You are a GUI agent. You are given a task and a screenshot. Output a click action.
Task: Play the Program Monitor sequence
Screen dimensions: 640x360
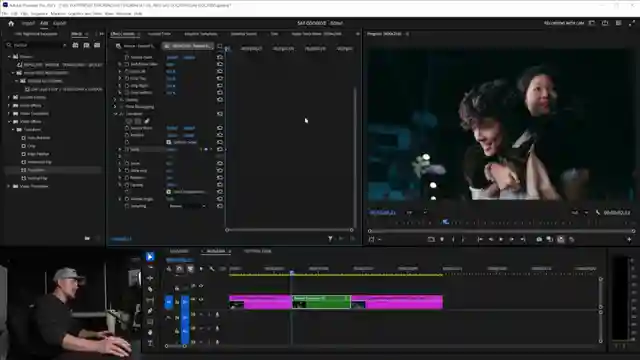(x=501, y=240)
